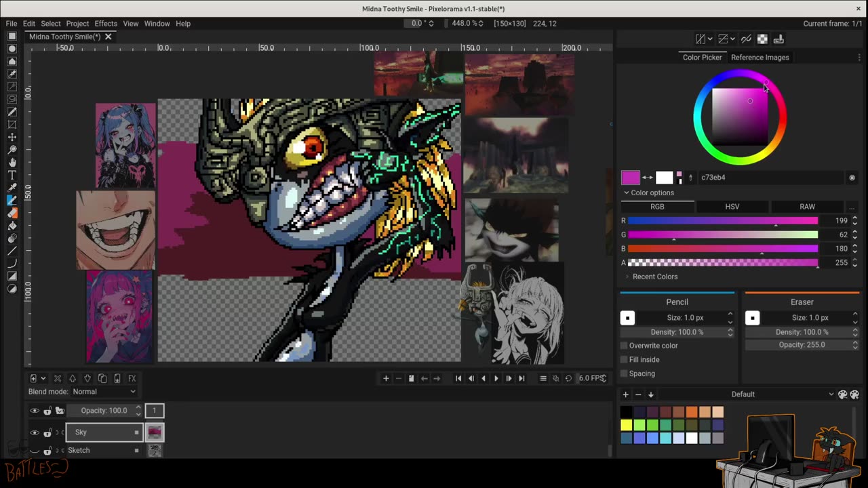The width and height of the screenshot is (868, 488).
Task: Select the Eraser tool in toolbar
Action: point(12,213)
